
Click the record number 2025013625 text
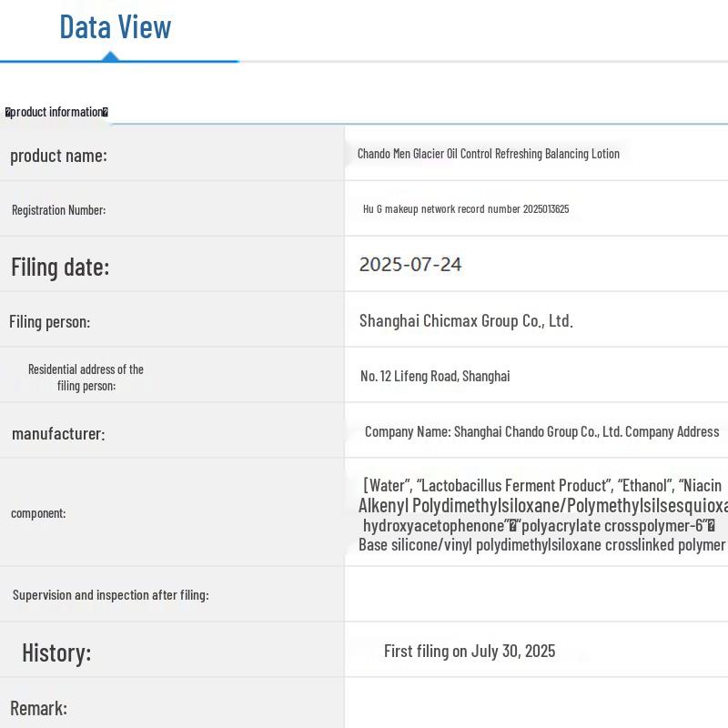(x=466, y=209)
